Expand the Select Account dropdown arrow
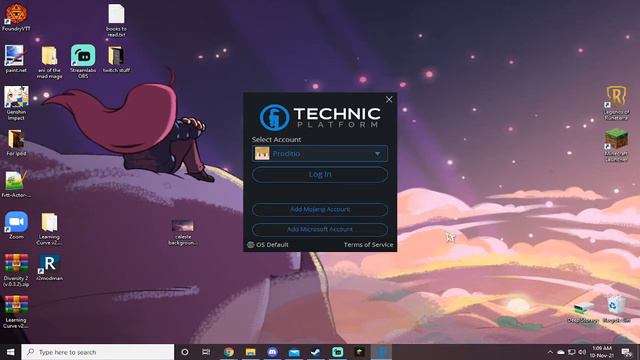 (x=378, y=154)
